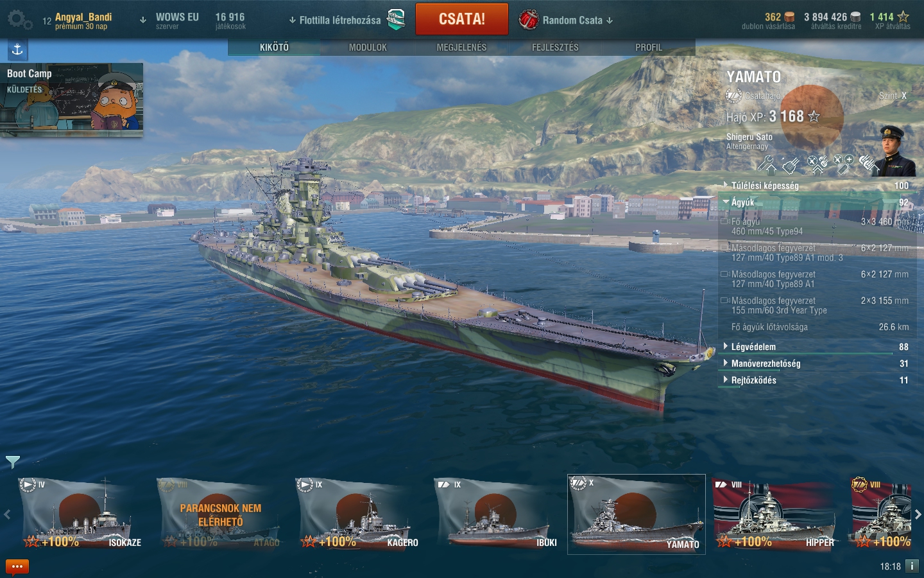
Task: Open the carousel filter funnel
Action: (12, 462)
